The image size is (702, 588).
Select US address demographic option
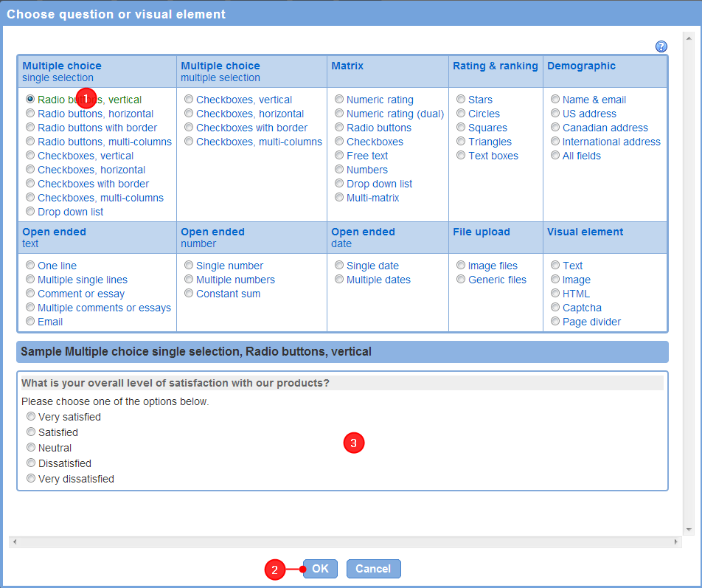point(555,114)
